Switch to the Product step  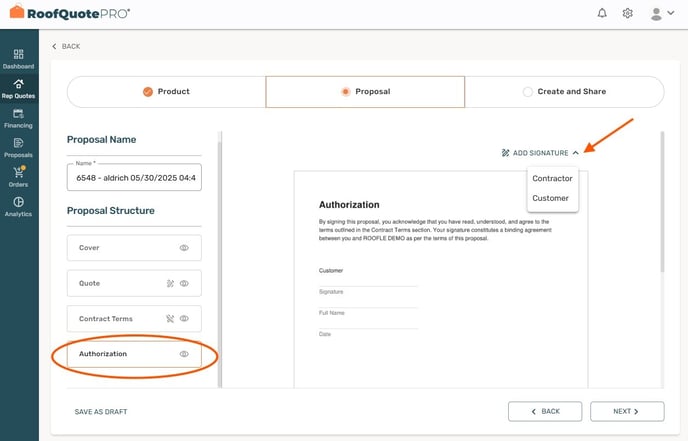pyautogui.click(x=166, y=91)
